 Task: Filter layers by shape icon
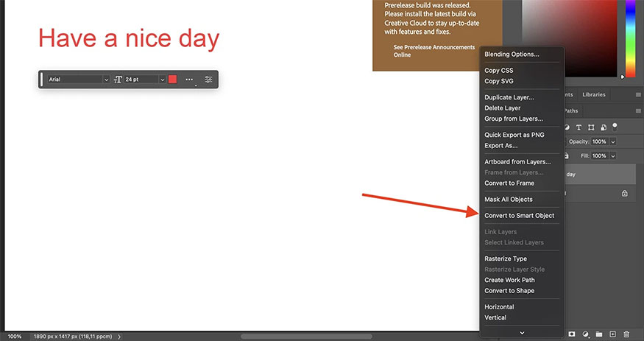[591, 127]
